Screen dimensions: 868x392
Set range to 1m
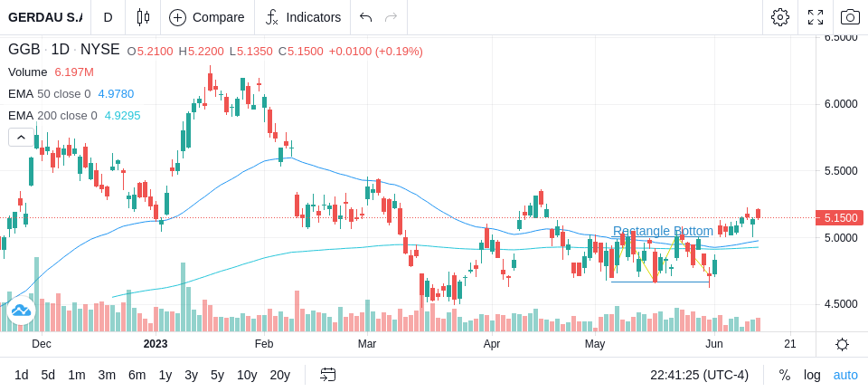click(76, 376)
